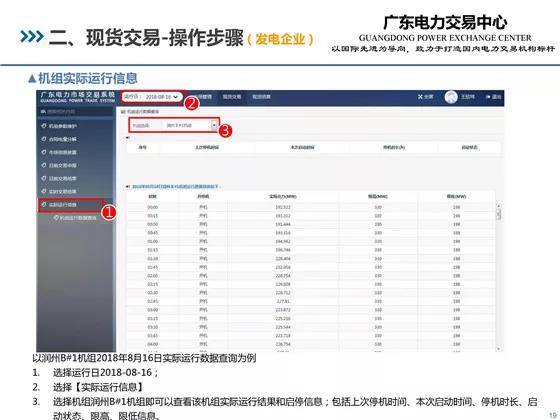Click the full-screen 全屏 icon
Image resolution: width=560 pixels, height=420 pixels.
(420, 97)
